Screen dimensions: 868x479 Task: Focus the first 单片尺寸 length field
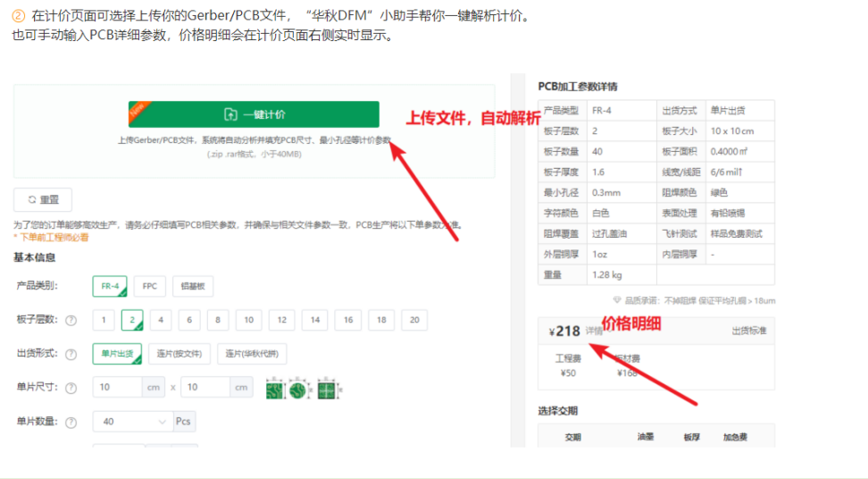117,387
